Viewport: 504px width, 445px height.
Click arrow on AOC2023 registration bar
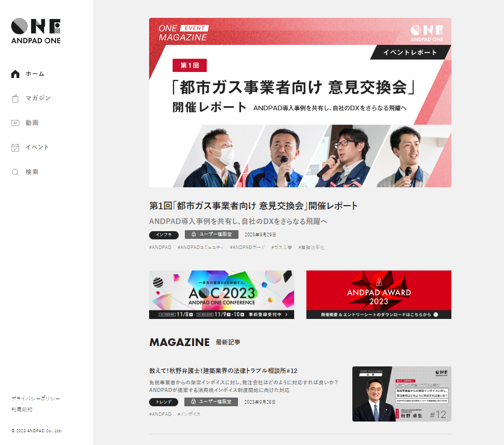[x=286, y=314]
